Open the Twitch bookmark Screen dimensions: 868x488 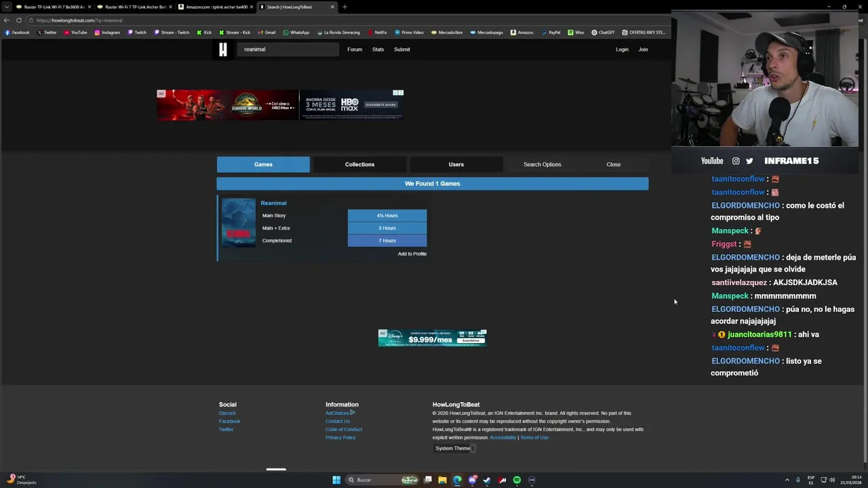click(137, 33)
